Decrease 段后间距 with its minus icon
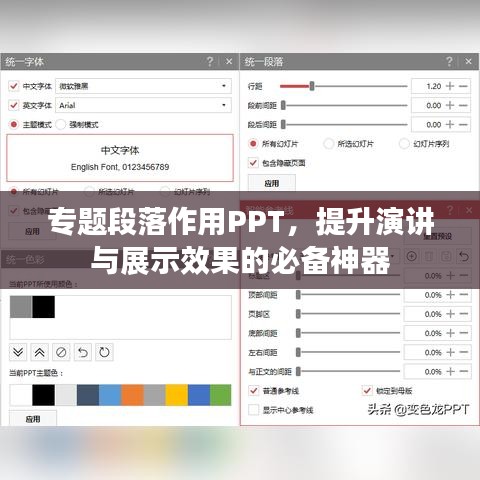 click(463, 124)
